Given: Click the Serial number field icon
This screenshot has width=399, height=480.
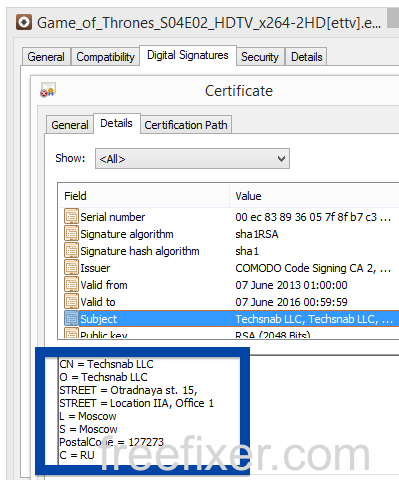Looking at the screenshot, I should coord(71,216).
